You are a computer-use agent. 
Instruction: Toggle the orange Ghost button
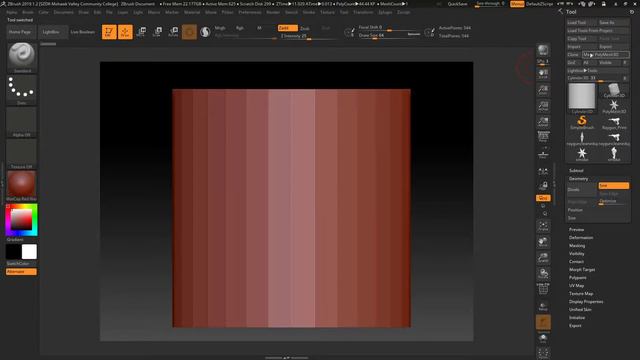(x=543, y=322)
